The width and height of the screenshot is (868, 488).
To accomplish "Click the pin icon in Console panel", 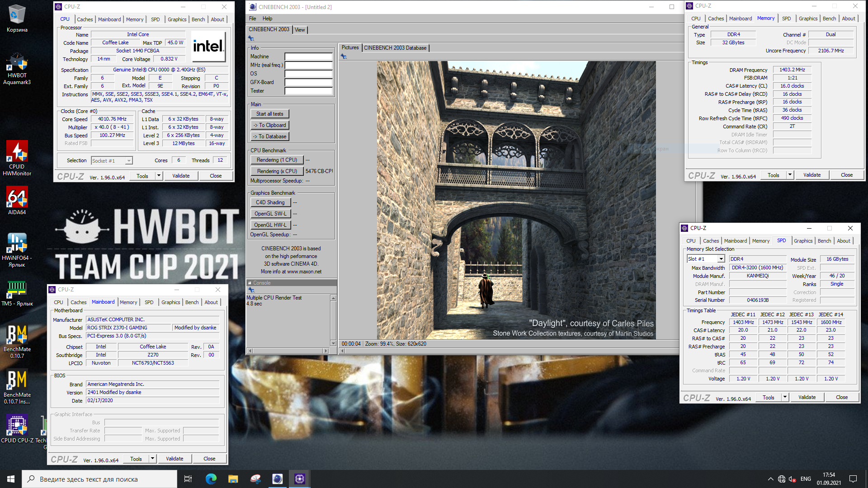I will pyautogui.click(x=251, y=290).
